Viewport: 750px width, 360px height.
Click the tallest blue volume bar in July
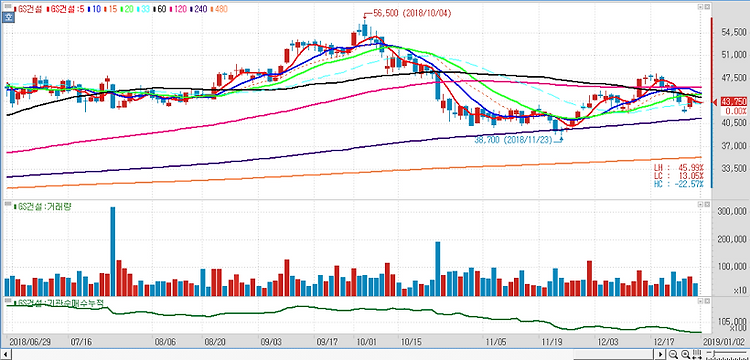[113, 251]
